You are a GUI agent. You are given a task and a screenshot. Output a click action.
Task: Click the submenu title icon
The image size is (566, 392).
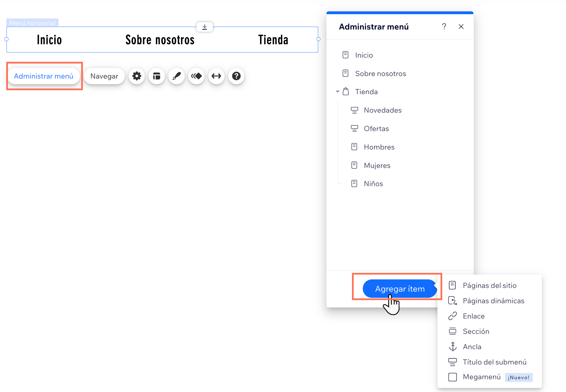coord(452,362)
